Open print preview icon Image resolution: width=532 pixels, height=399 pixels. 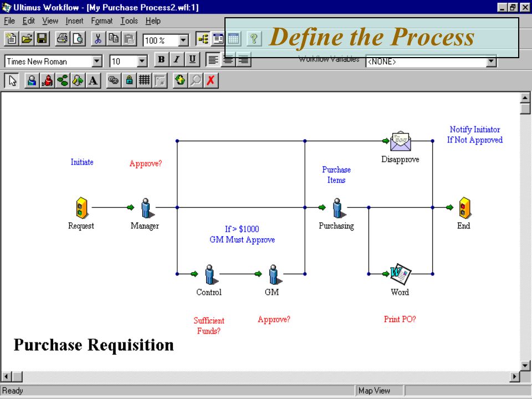(78, 39)
